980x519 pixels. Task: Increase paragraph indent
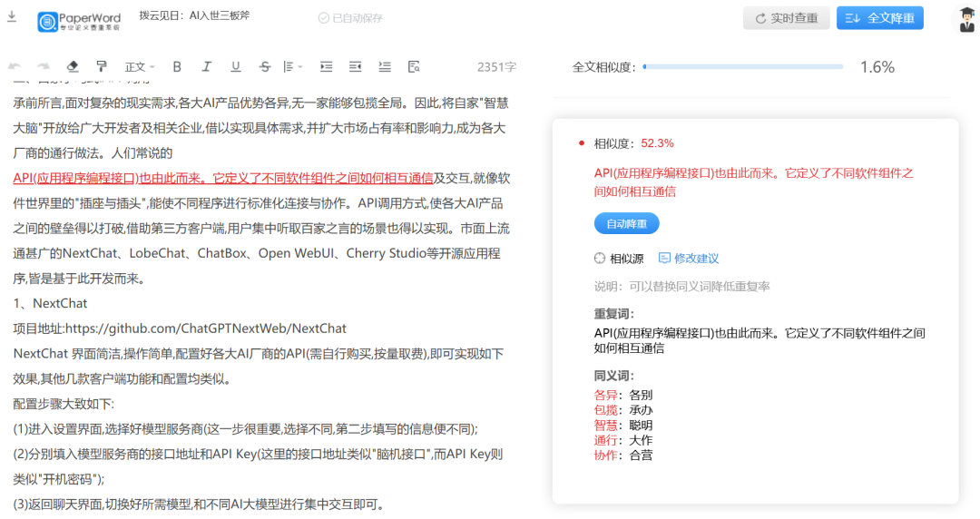pos(327,67)
